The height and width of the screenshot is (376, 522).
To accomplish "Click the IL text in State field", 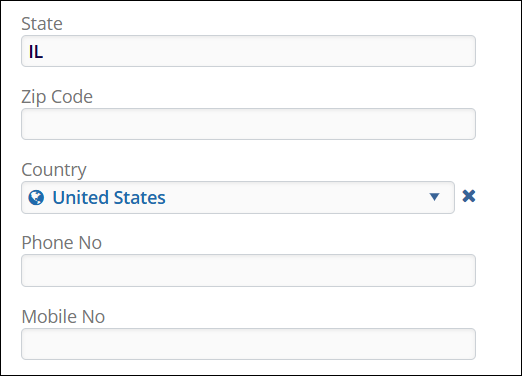I will (36, 52).
